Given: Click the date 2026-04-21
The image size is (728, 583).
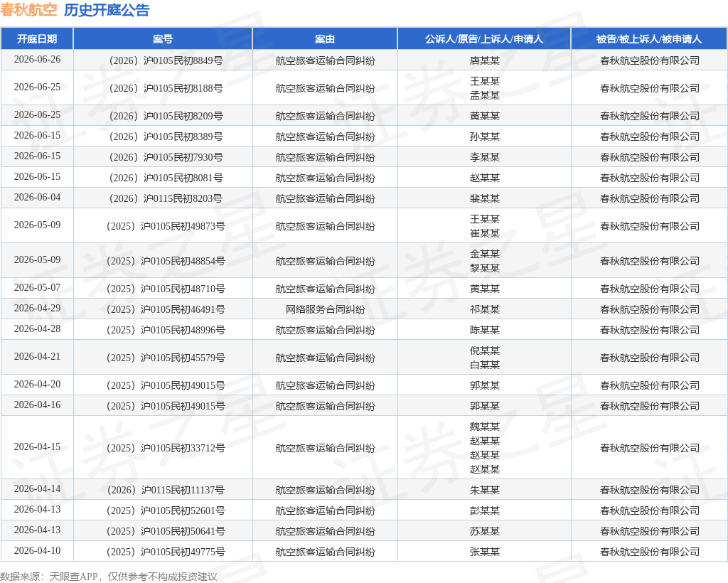Looking at the screenshot, I should [x=37, y=356].
